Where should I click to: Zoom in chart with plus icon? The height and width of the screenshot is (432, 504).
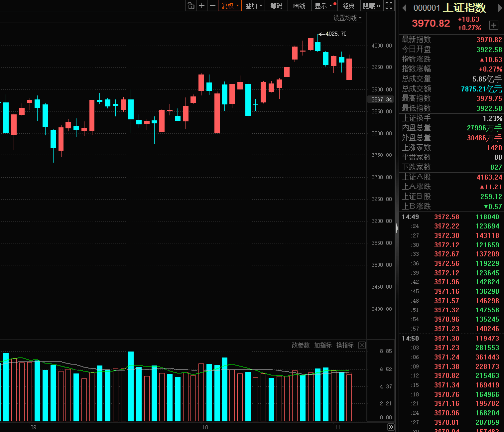click(x=202, y=6)
